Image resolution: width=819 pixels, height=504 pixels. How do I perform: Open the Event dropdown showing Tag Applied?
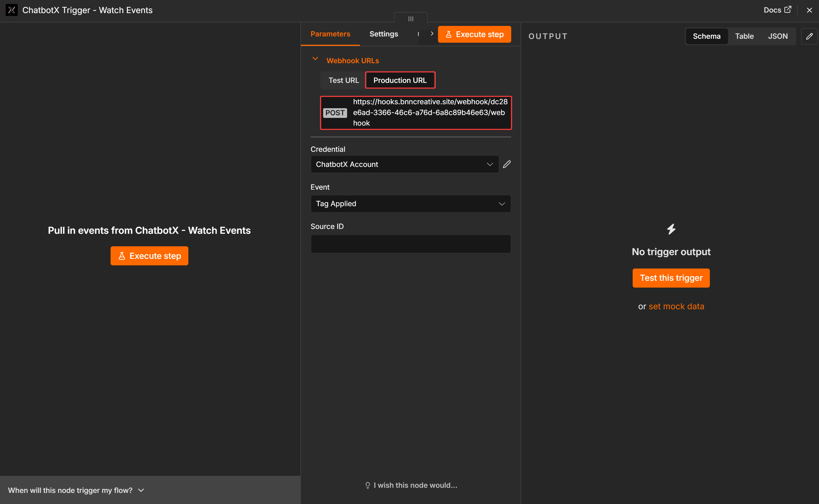point(411,204)
